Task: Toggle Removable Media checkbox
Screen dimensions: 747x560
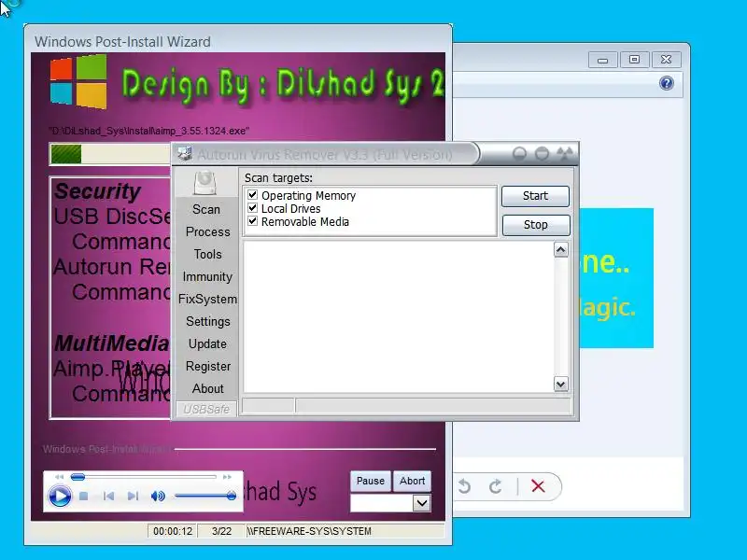Action: [x=252, y=221]
